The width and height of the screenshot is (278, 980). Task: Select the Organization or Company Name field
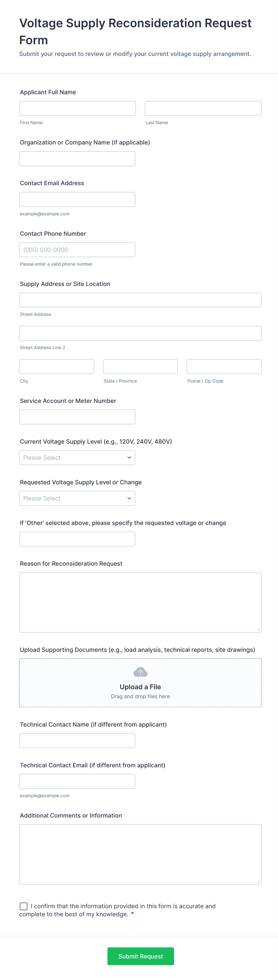click(77, 159)
